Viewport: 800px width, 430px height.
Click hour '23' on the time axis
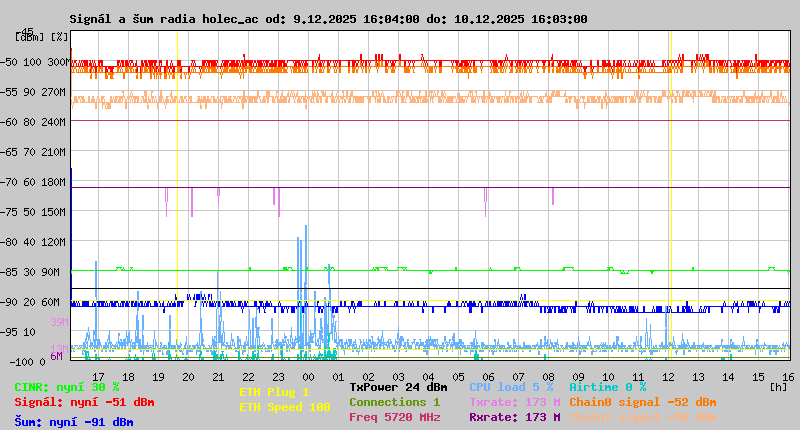tap(279, 377)
